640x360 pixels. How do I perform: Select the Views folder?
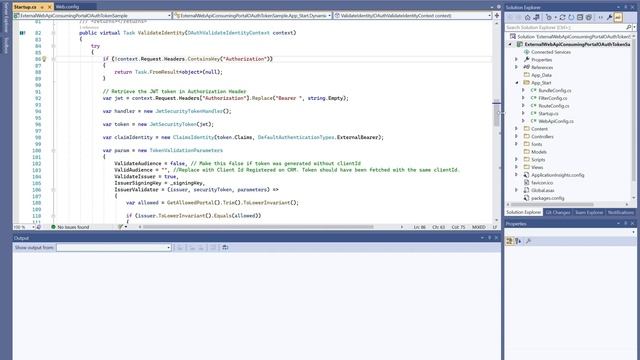[x=537, y=167]
